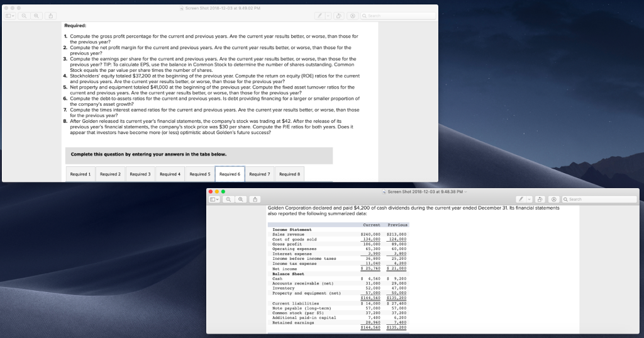
Task: Click previous sales revenue value $213,000
Action: [396, 234]
